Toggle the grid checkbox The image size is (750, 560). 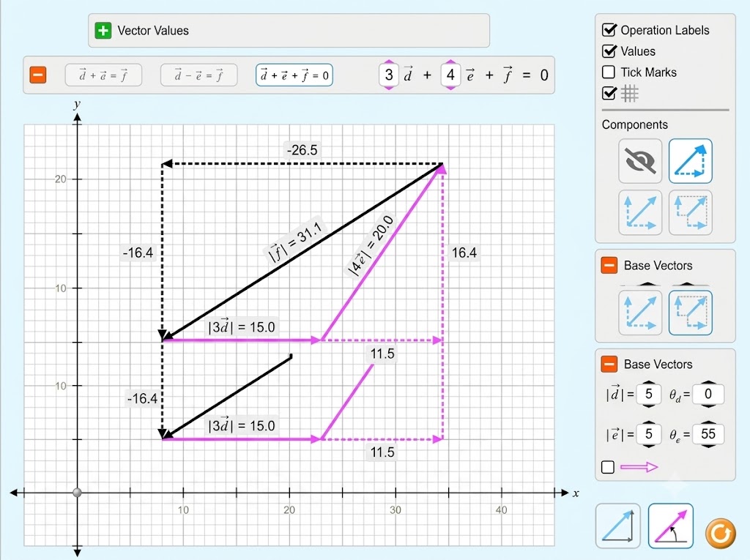[609, 93]
